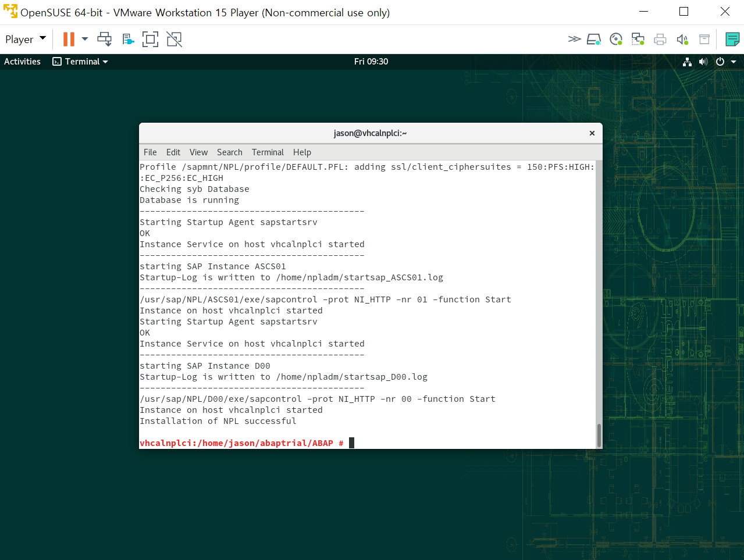Open the VMware Player menu
744x560 pixels.
(x=25, y=39)
